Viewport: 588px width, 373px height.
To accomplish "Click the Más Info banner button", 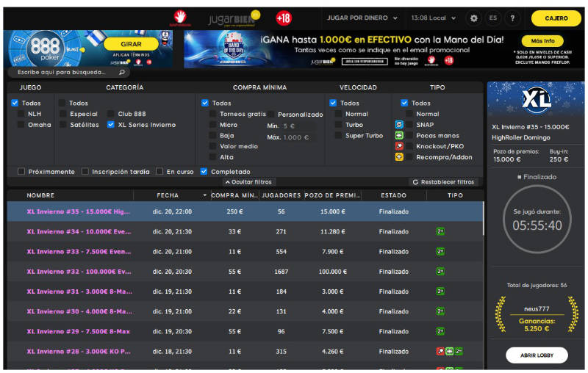I will click(542, 41).
